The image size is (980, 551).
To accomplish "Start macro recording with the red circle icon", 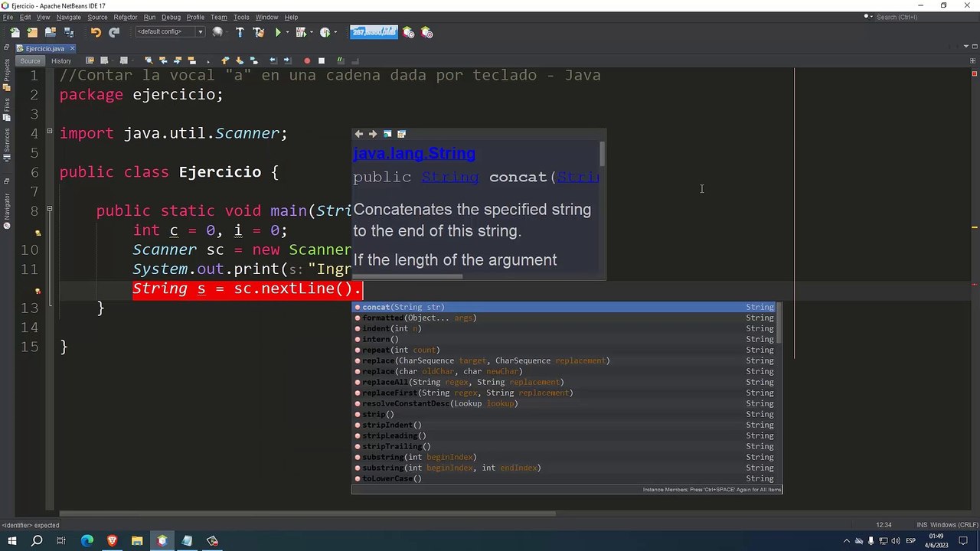I will pos(307,60).
